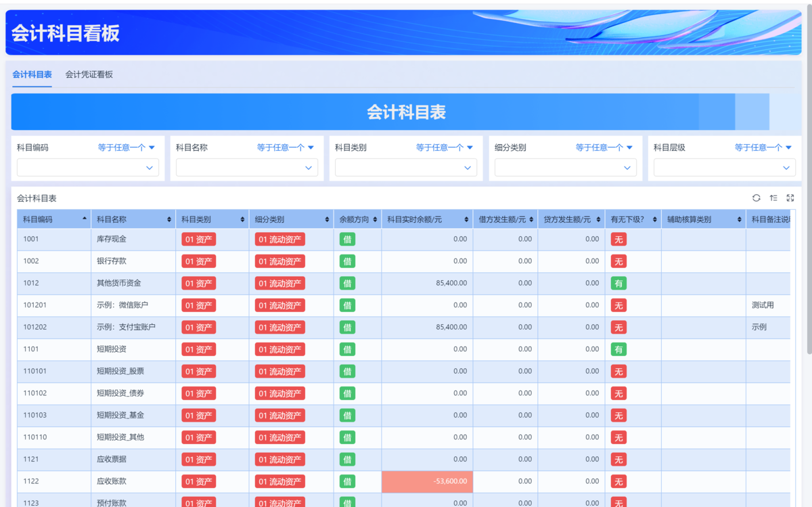Click the highlighted -53,600.00 balance cell

[427, 481]
